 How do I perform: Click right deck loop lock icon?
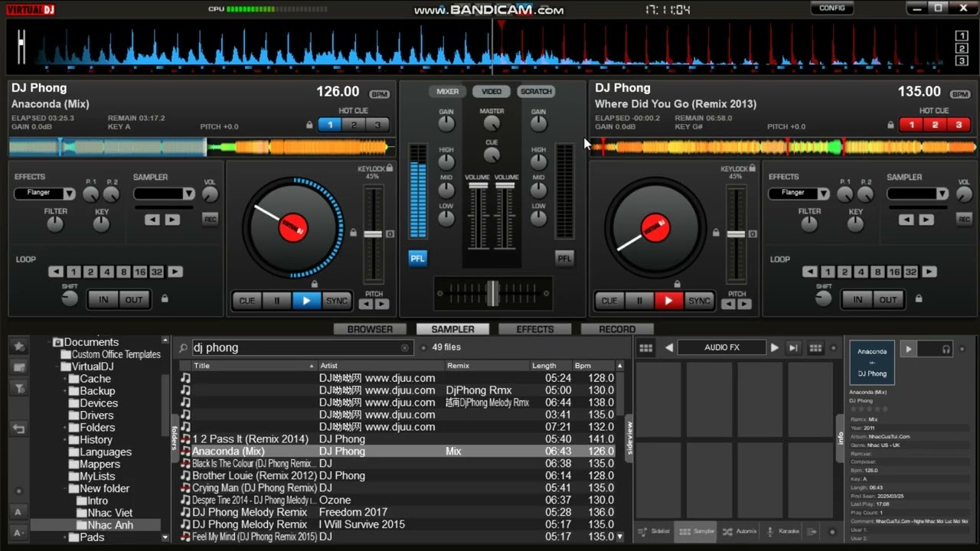(918, 298)
